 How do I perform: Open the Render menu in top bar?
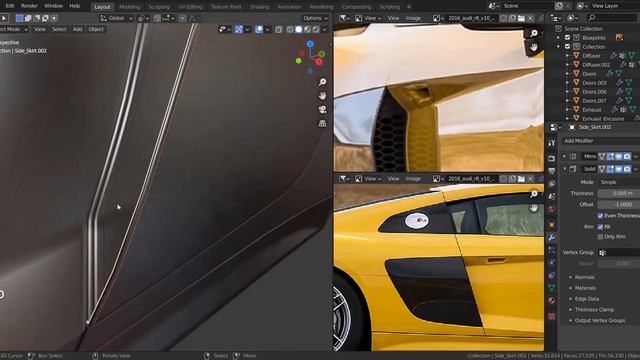(29, 6)
